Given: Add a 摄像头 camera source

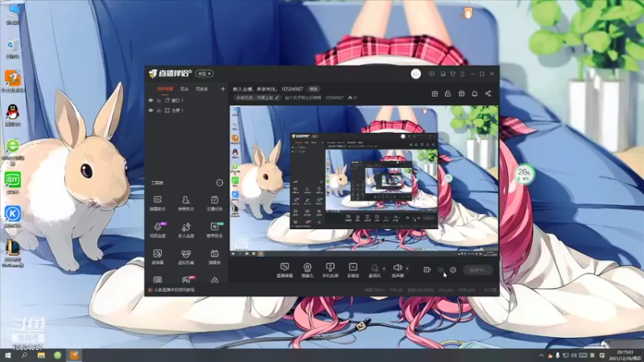Looking at the screenshot, I should 308,270.
